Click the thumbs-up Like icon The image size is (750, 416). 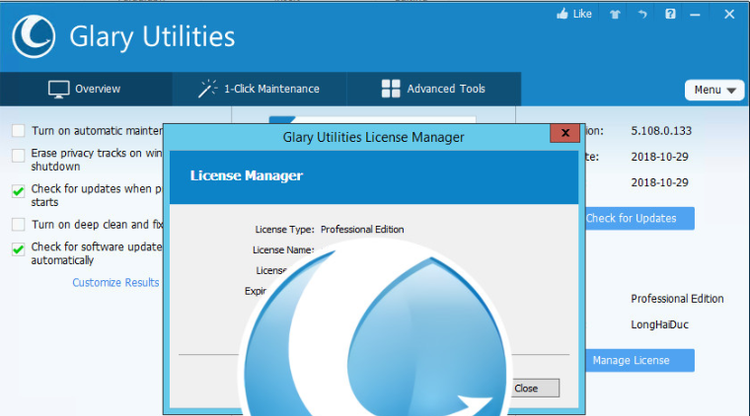[563, 14]
